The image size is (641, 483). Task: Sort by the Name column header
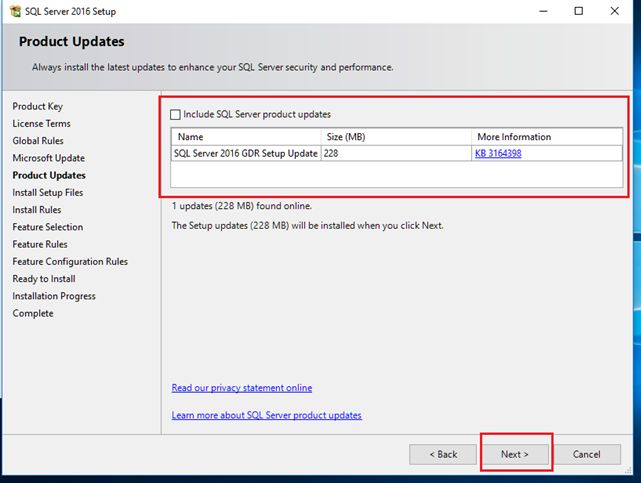tap(246, 137)
